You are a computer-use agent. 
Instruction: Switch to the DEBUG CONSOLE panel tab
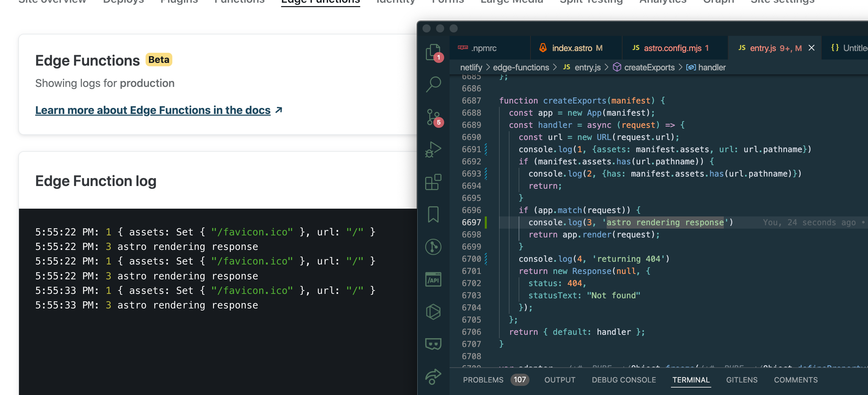point(624,380)
